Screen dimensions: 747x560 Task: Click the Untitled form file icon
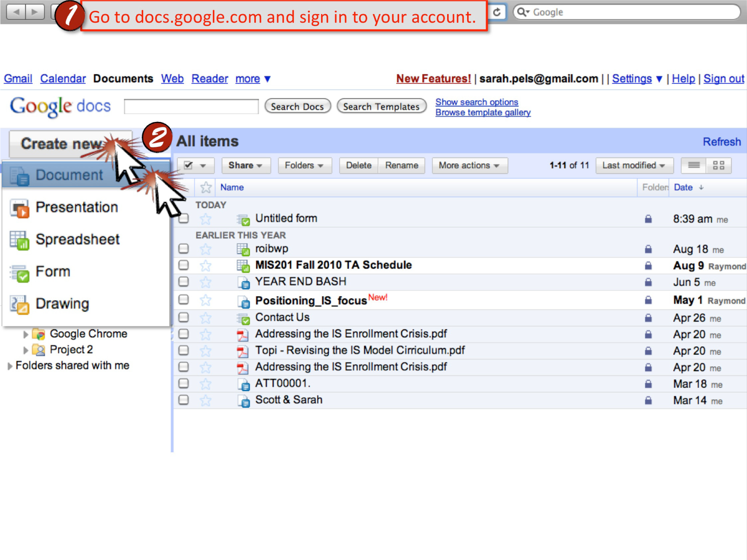243,219
